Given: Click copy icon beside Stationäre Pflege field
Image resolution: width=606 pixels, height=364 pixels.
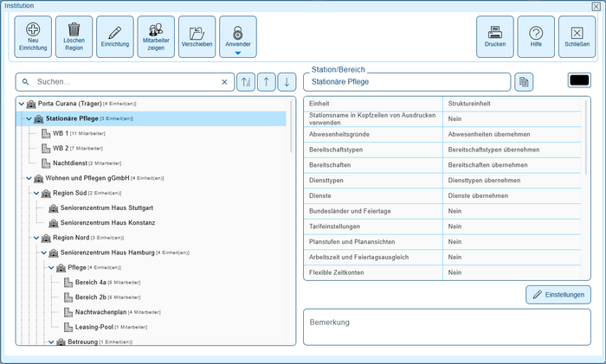Looking at the screenshot, I should click(524, 82).
